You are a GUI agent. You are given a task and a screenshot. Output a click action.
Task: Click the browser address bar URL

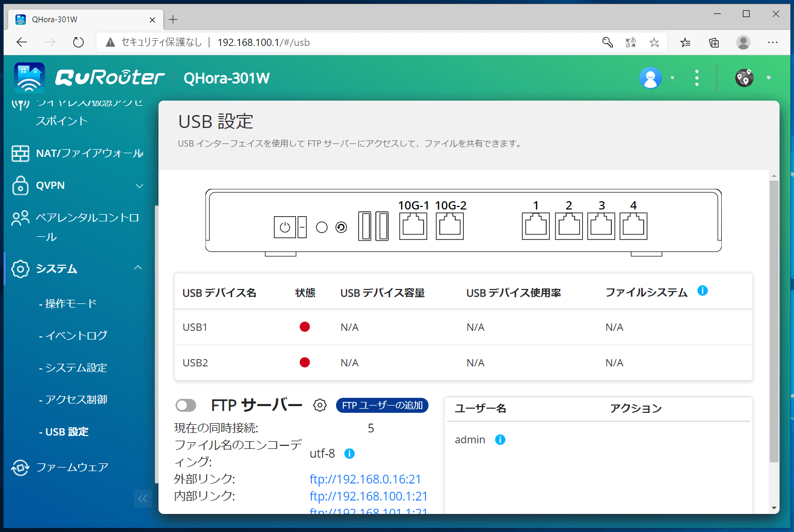pos(263,42)
